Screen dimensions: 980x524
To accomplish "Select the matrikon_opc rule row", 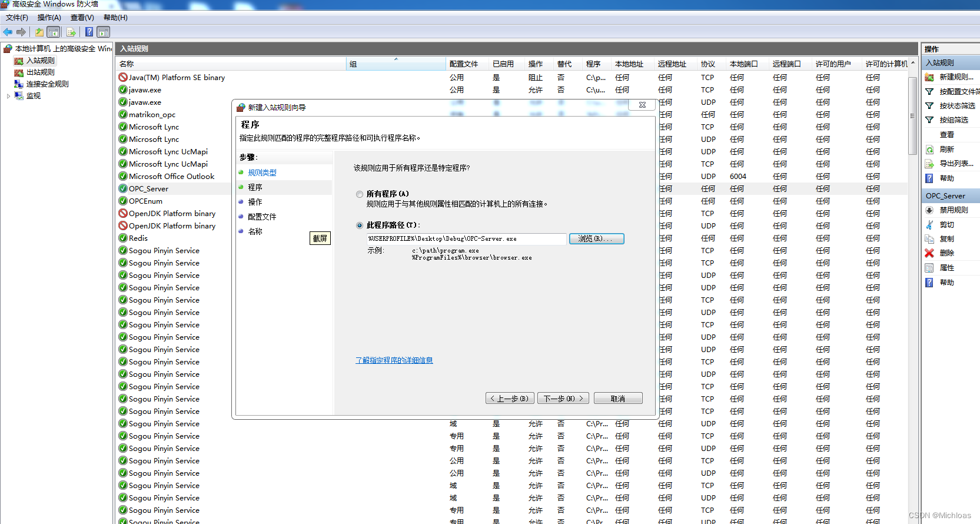I will (x=152, y=114).
